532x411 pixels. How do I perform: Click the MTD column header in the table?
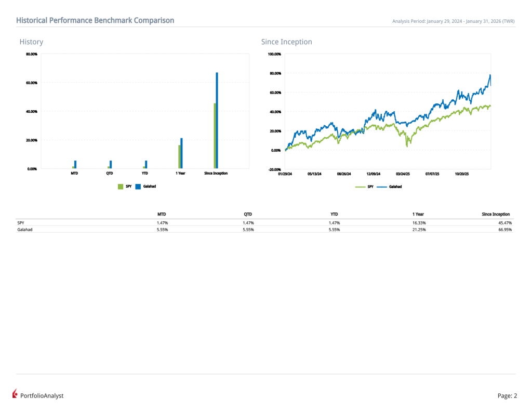tap(162, 214)
